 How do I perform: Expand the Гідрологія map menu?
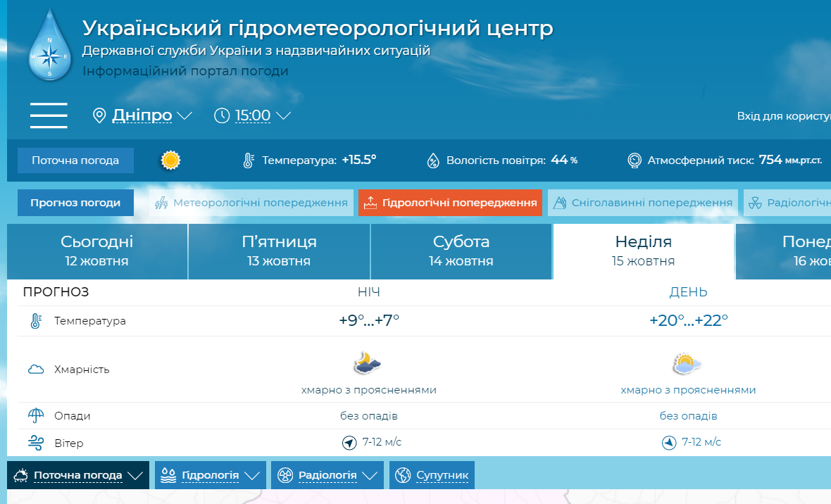click(x=211, y=475)
